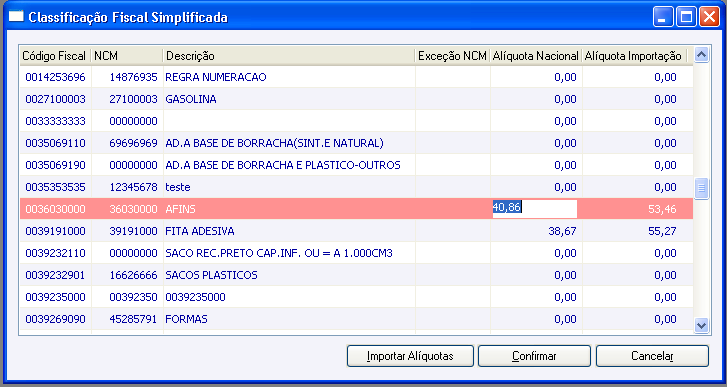The width and height of the screenshot is (727, 387).
Task: Select SACO REC.PRETO CAP.INF. row description
Action: tap(289, 253)
